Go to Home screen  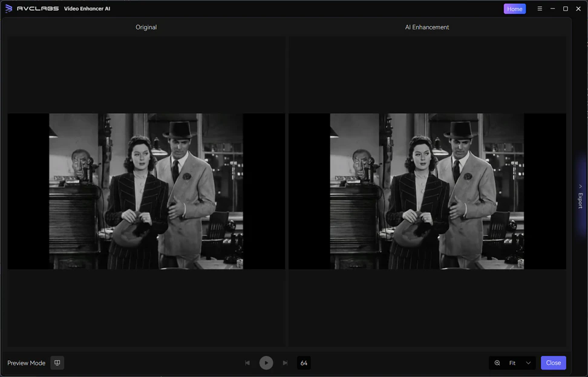point(514,8)
